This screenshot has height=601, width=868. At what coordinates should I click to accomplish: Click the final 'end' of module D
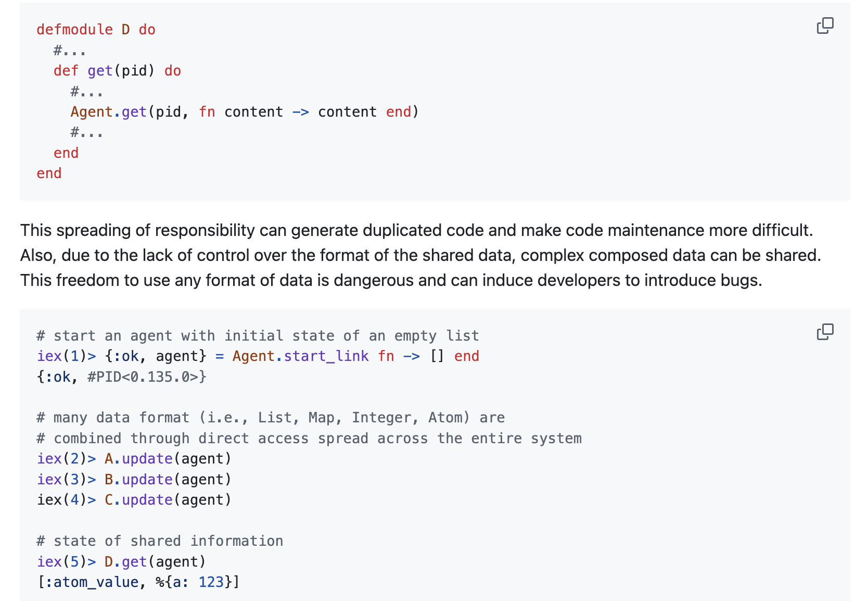point(49,173)
